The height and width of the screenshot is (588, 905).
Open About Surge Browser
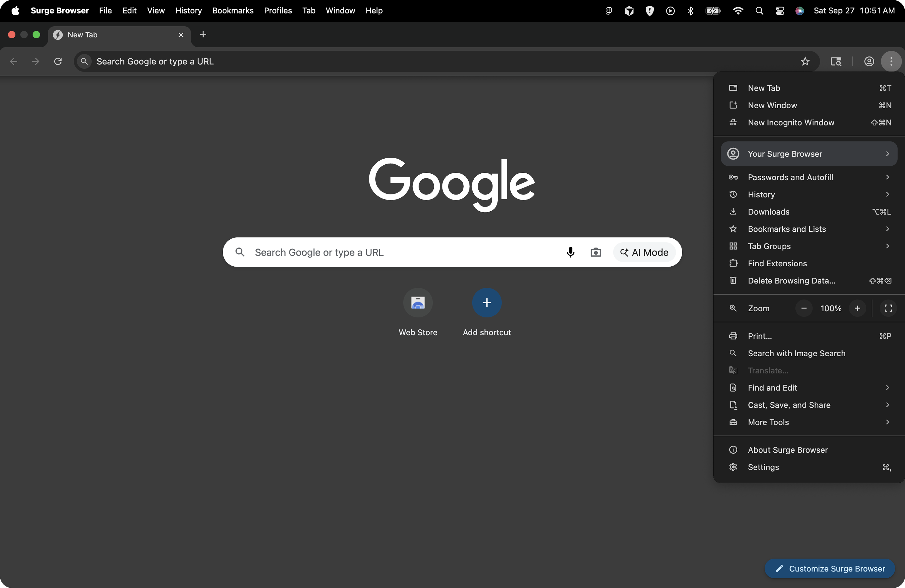tap(809, 450)
